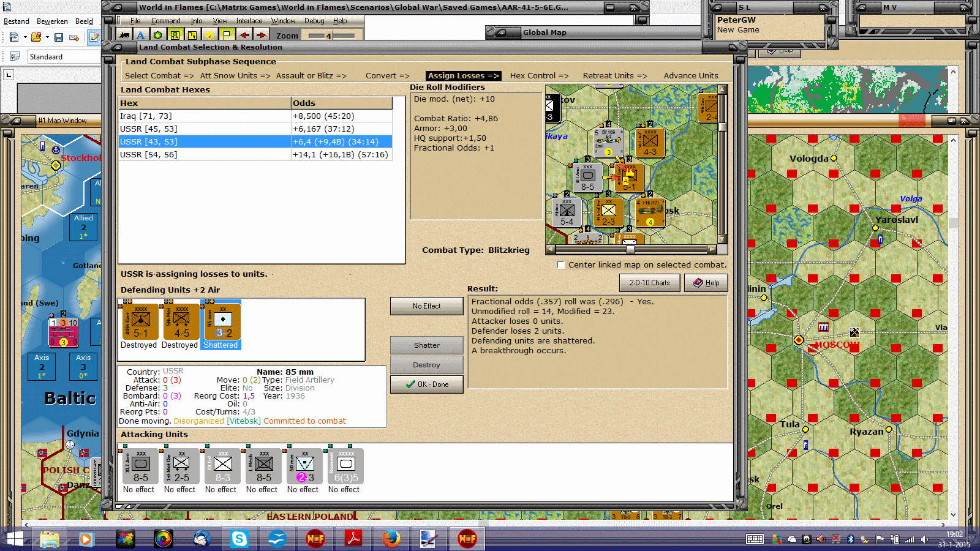Click the combat mini-map vertical scrollbar thumb

722,127
